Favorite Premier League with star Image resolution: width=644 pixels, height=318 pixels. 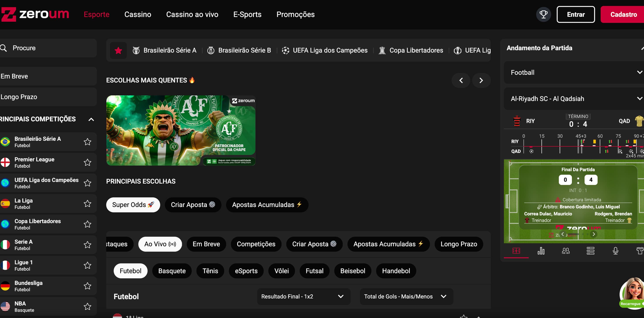point(87,162)
